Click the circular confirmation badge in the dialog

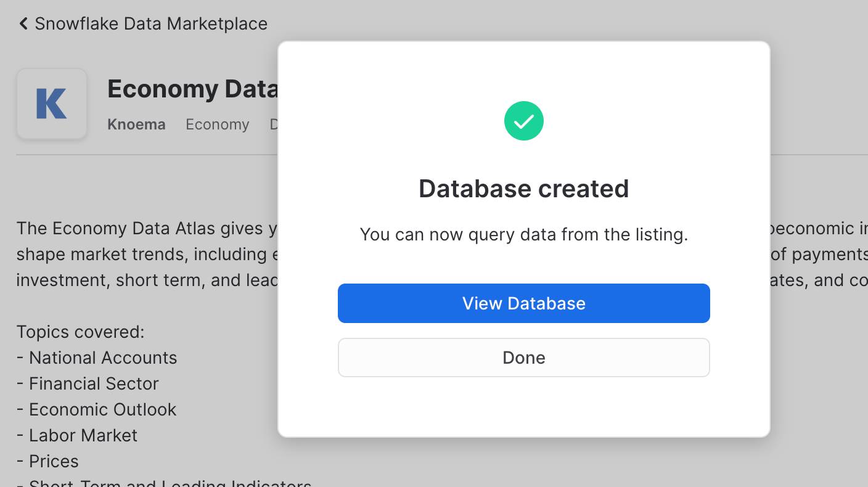pos(523,121)
